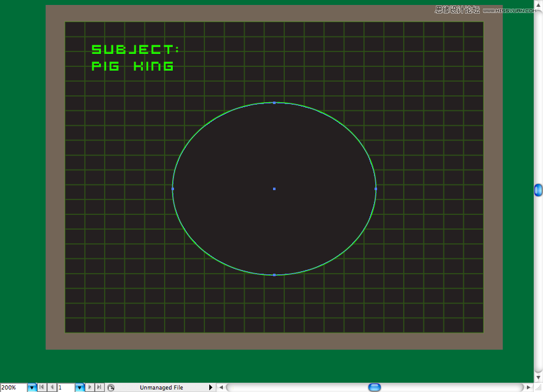Click the ellipse right anchor point

[376, 189]
